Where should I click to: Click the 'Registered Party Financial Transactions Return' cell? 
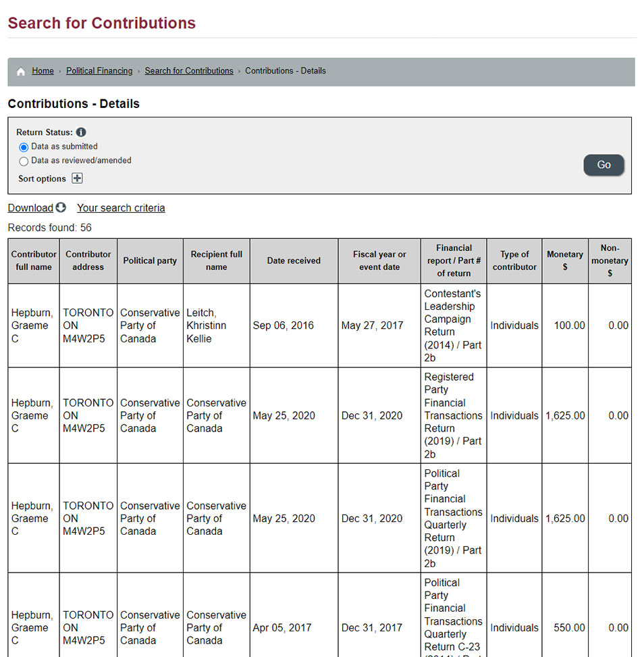click(x=454, y=415)
